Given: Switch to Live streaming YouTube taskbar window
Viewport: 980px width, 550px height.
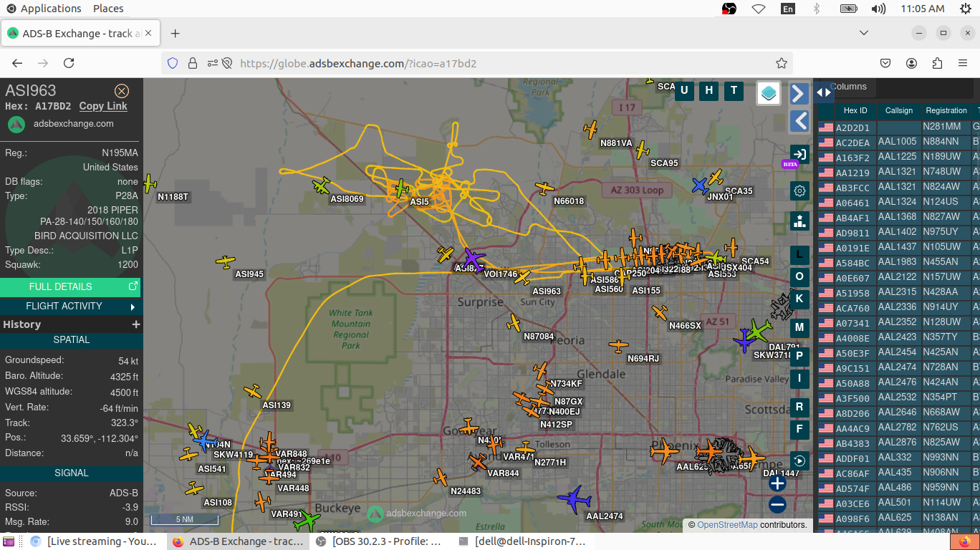Looking at the screenshot, I should click(x=94, y=541).
